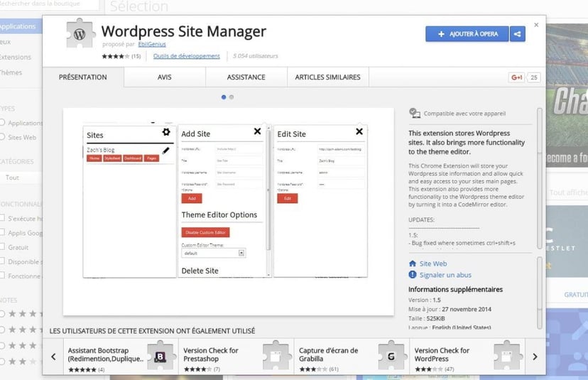The image size is (588, 380).
Task: Click the extension screenshot preview image
Action: (229, 212)
